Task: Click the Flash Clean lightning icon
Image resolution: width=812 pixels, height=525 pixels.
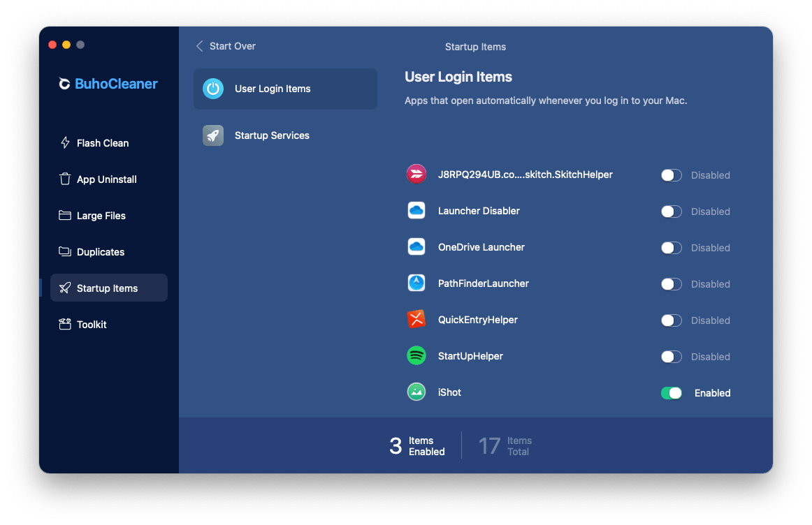Action: pos(65,142)
